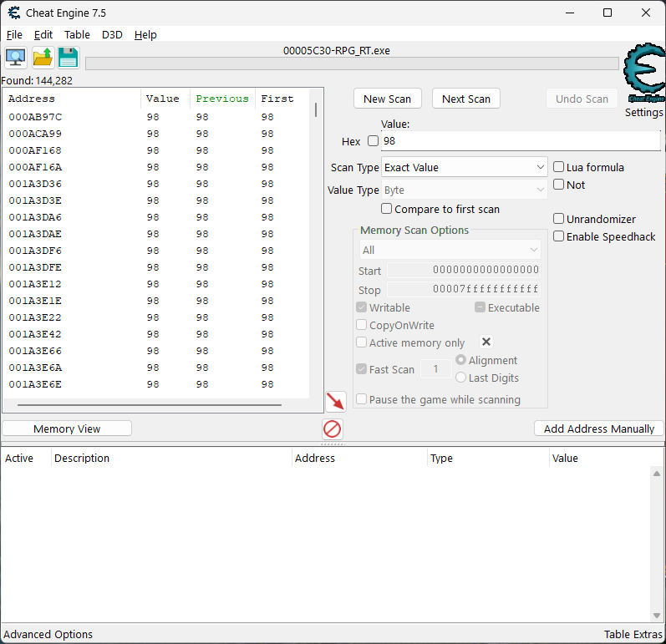The height and width of the screenshot is (644, 666).
Task: Check the CopyOnWrite option
Action: pos(362,325)
